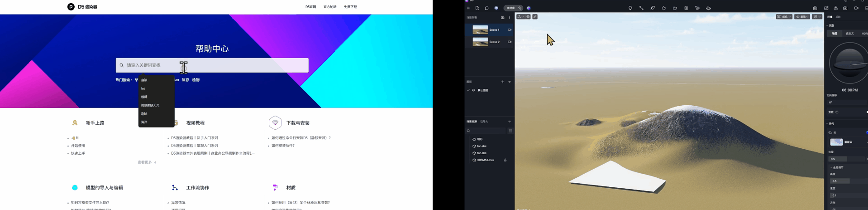868x210 pixels.
Task: Open the 官方论坛 nav link
Action: click(x=330, y=7)
